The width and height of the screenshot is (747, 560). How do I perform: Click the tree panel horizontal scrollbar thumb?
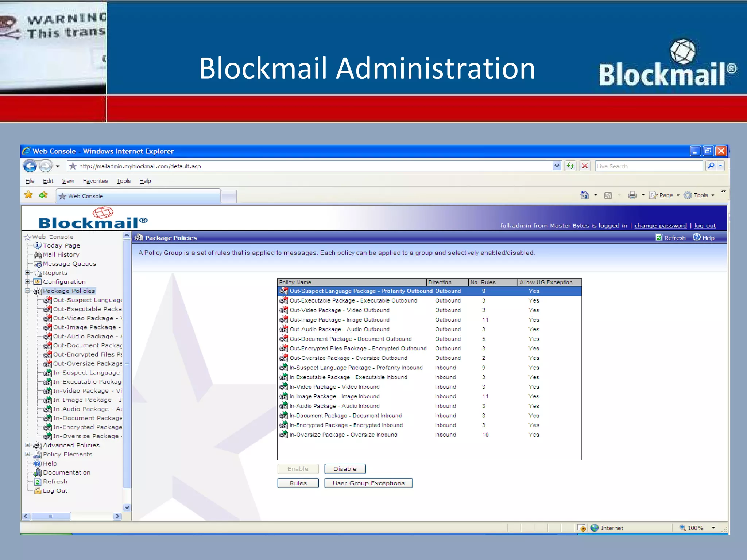tap(51, 516)
